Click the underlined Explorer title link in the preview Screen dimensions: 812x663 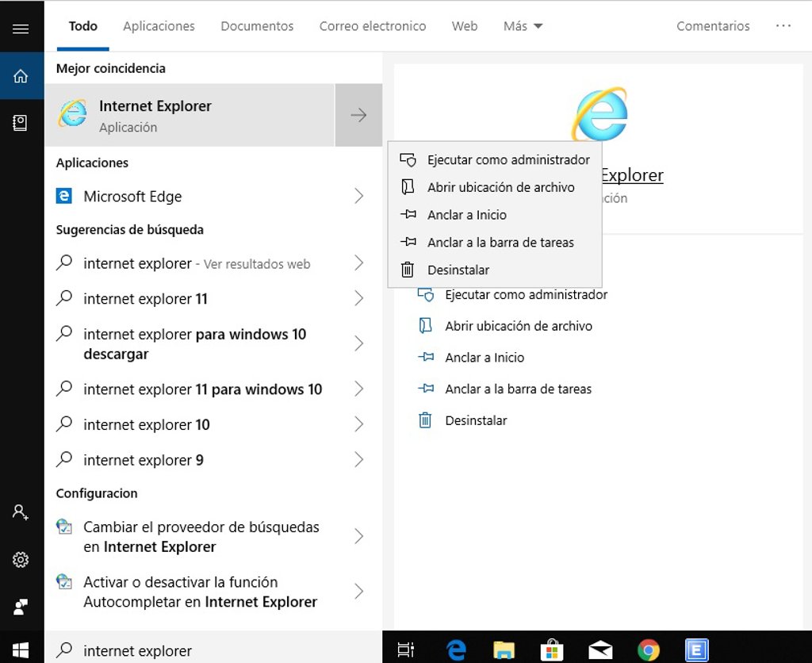pyautogui.click(x=632, y=175)
